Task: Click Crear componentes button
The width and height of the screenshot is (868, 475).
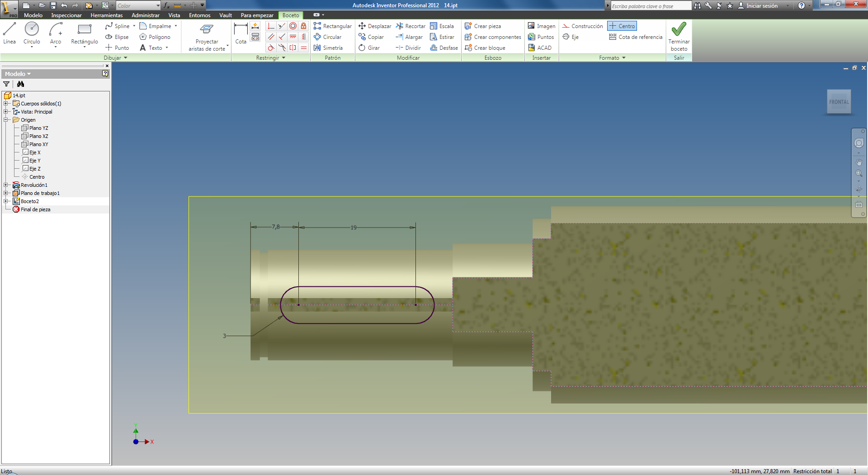Action: click(493, 37)
